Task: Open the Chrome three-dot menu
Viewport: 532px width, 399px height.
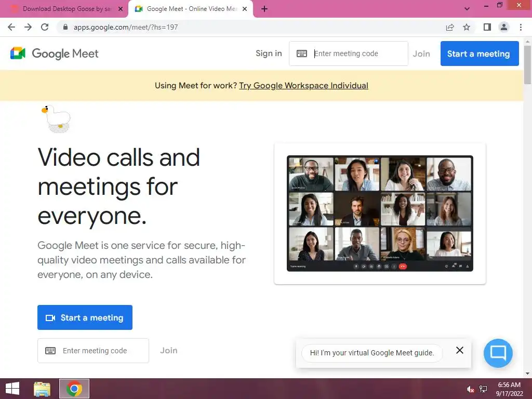Action: [521, 27]
